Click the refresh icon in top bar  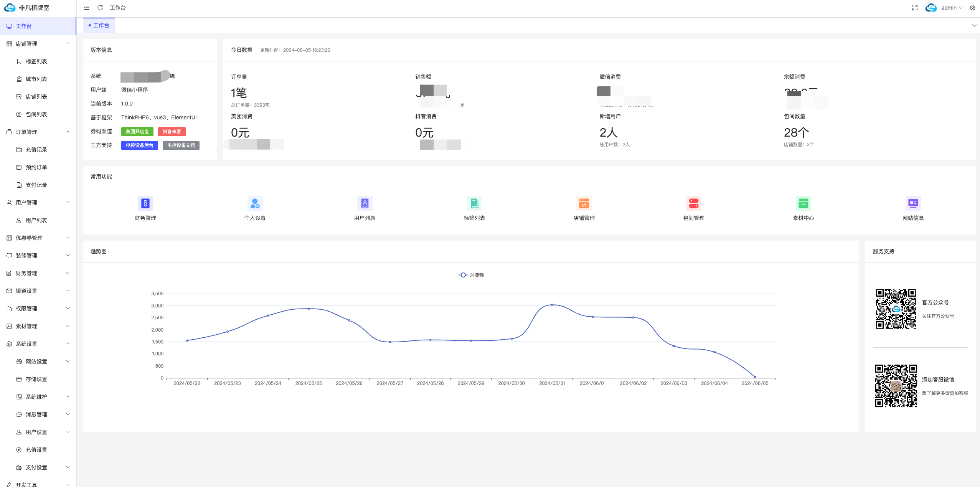[x=100, y=8]
